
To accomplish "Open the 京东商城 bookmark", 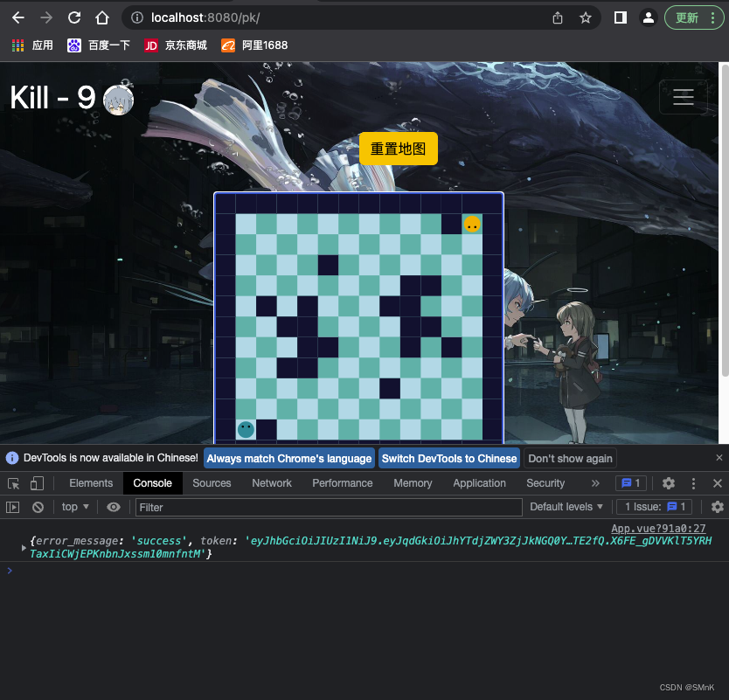I will pyautogui.click(x=176, y=45).
